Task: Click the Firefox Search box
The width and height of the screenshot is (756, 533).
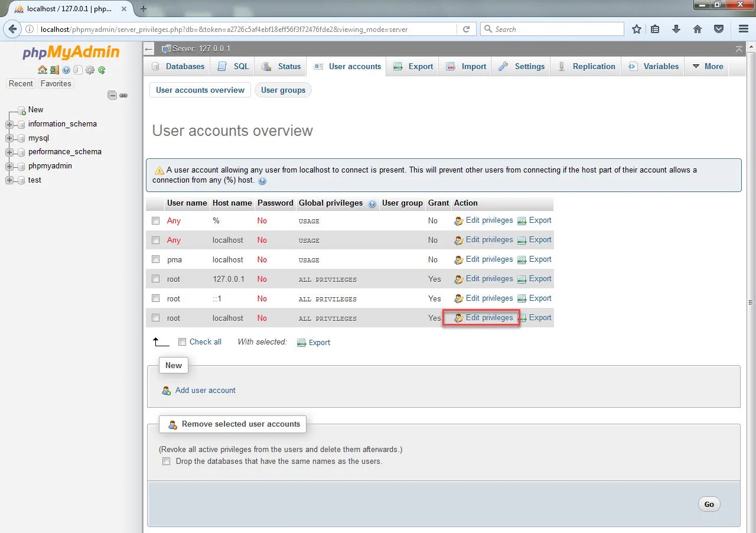Action: pos(552,29)
